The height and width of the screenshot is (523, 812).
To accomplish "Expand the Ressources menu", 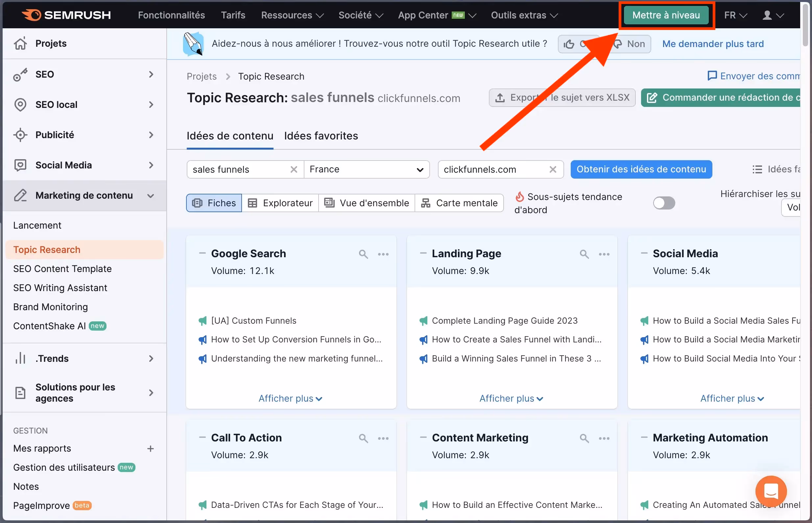I will coord(292,15).
